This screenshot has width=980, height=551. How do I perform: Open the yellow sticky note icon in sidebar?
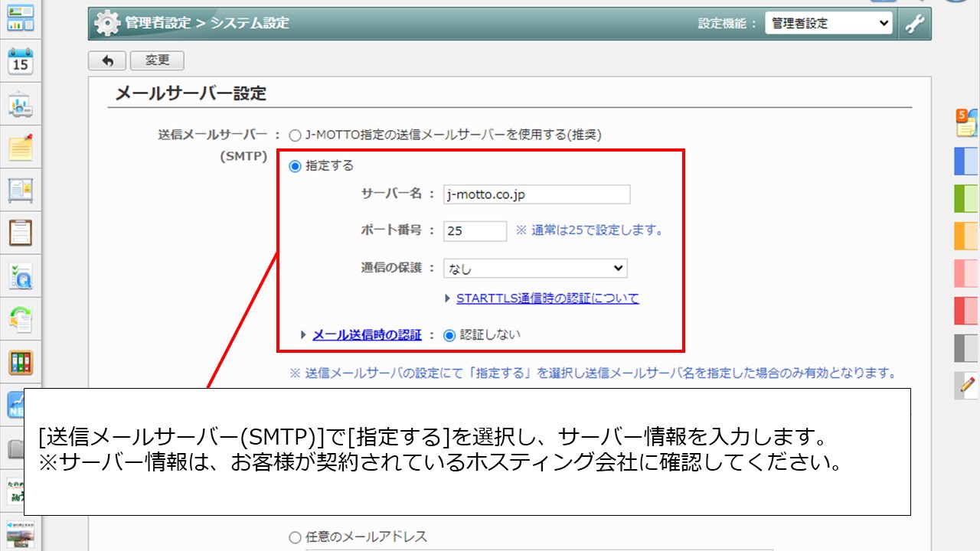(21, 146)
